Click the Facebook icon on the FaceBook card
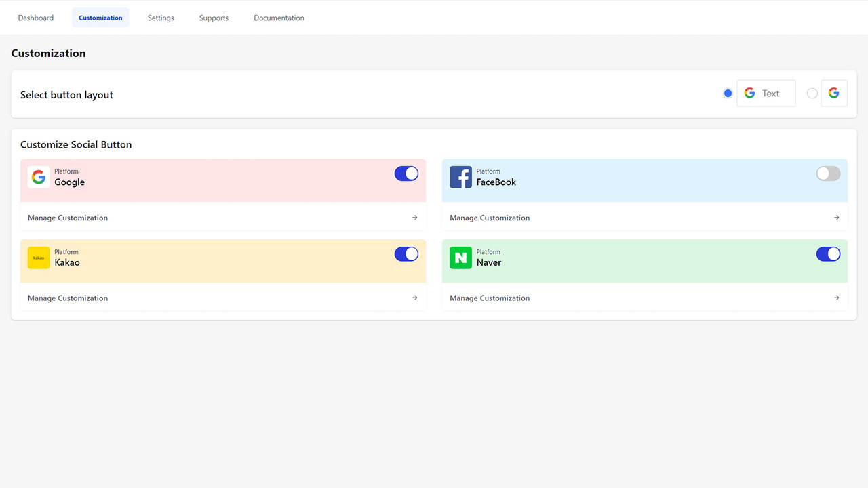868x488 pixels. tap(460, 177)
